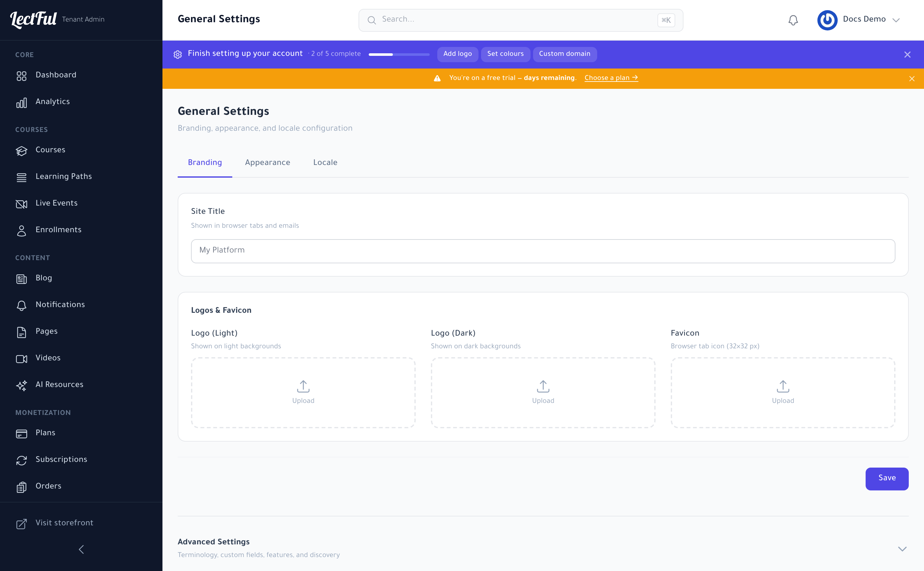Click the trial warning triangle icon
The height and width of the screenshot is (571, 924).
(x=437, y=78)
